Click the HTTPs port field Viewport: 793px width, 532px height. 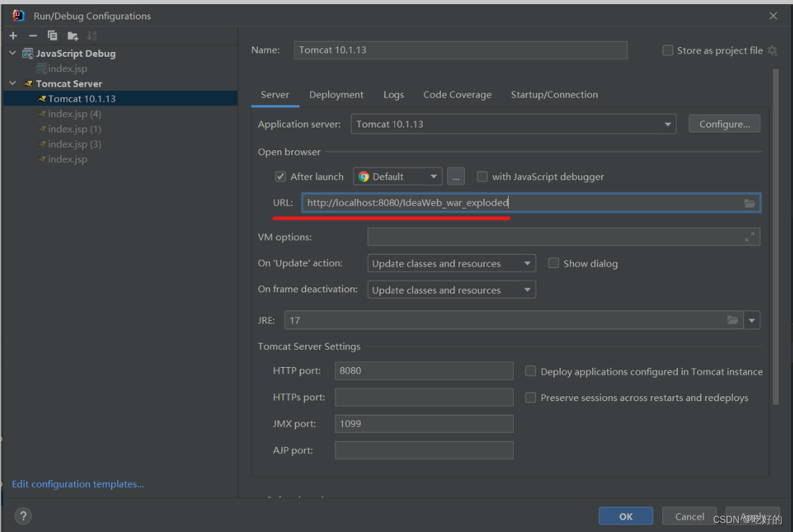click(x=424, y=397)
